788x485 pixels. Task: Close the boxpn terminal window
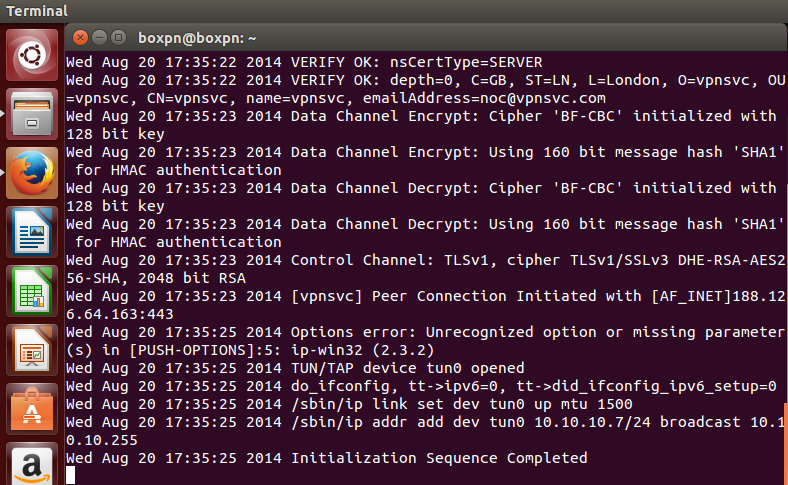80,38
